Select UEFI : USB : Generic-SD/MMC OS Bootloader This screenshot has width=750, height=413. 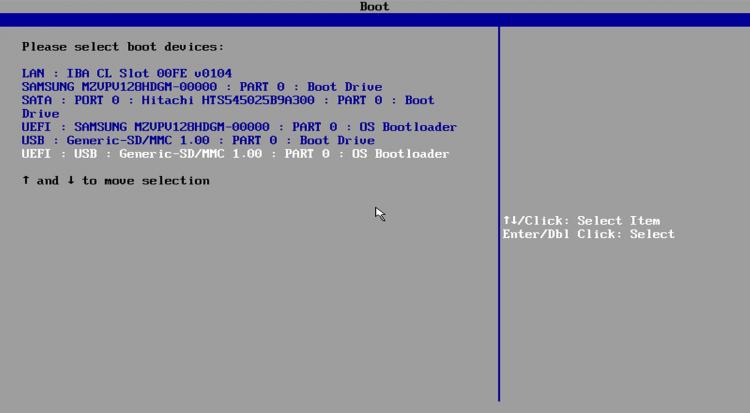point(235,154)
